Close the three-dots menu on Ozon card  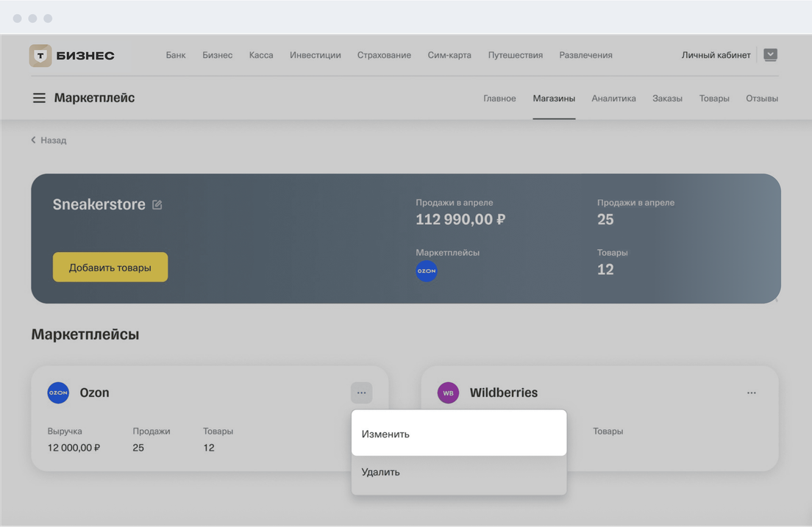pyautogui.click(x=361, y=393)
